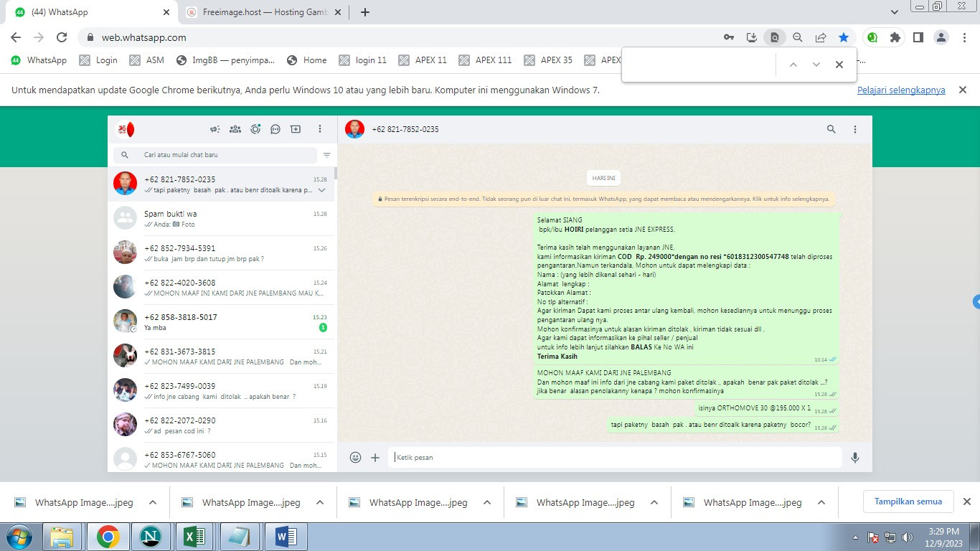Open new channel chat bubble icon
The height and width of the screenshot is (551, 980).
click(x=275, y=129)
